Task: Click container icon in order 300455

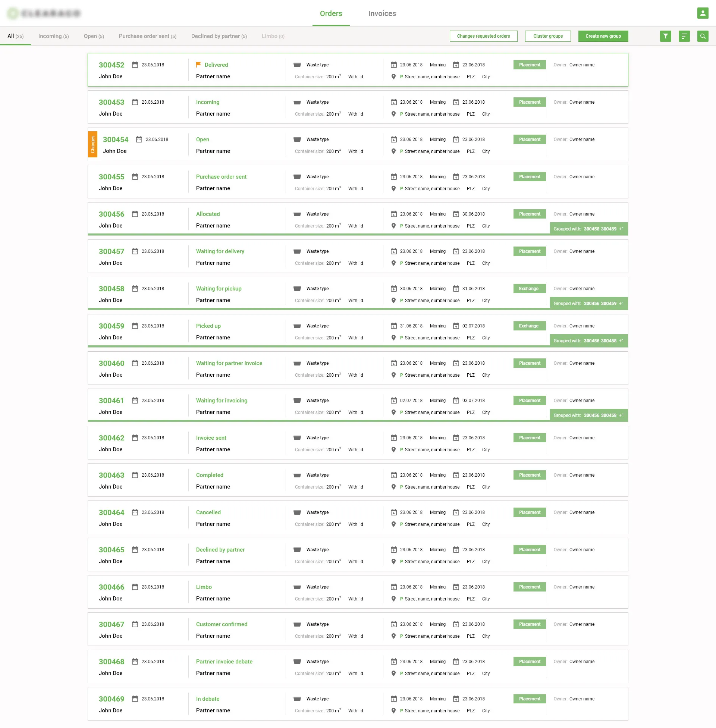Action: [297, 177]
